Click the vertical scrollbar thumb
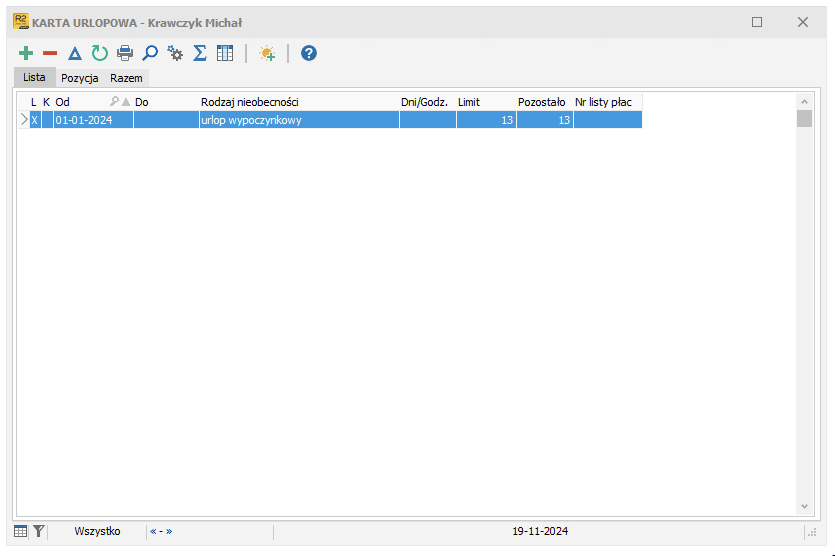This screenshot has height=556, width=835. 805,118
